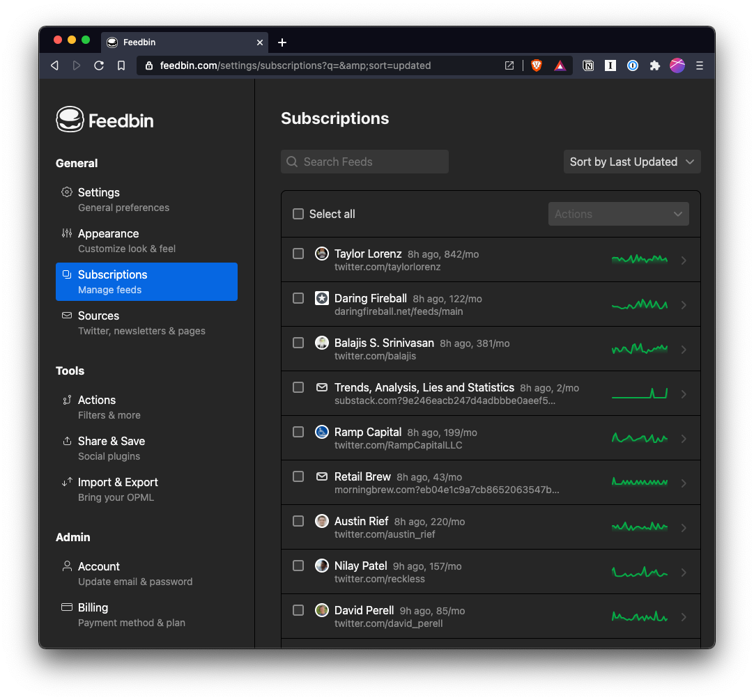Open Trends, Analysis, Lies row chevron
The width and height of the screenshot is (754, 700).
coord(684,394)
